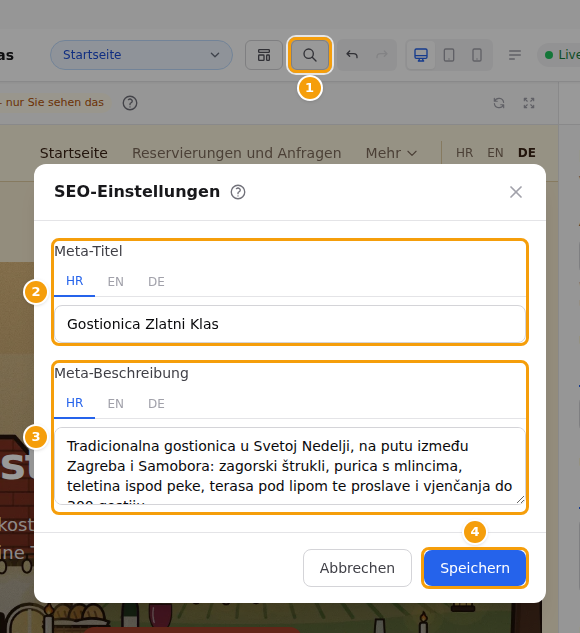Switch to mobile preview mode
Viewport: 580px width, 633px height.
pyautogui.click(x=477, y=55)
